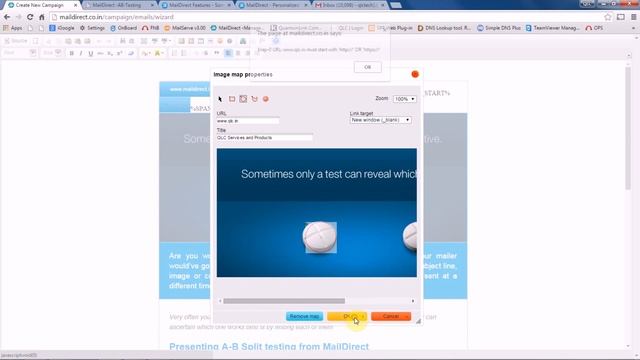The width and height of the screenshot is (640, 360).
Task: Toggle Underline in editor toolbar
Action: coord(91,53)
